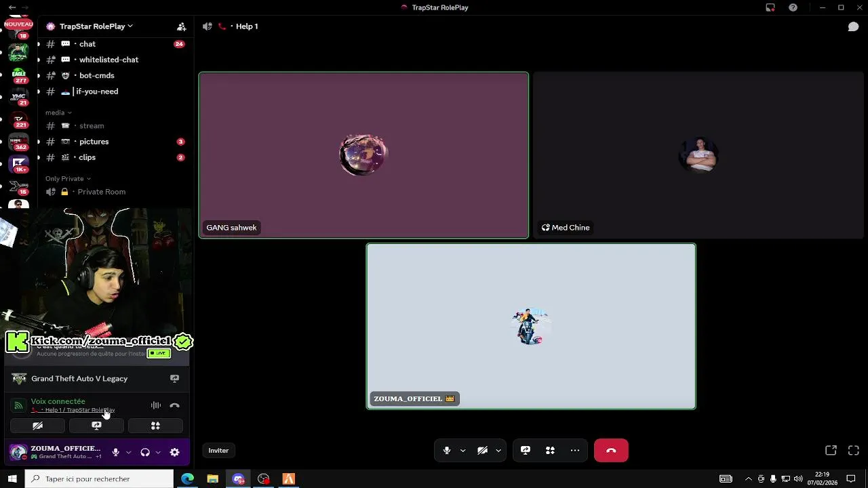Toggle headphones deafen in user panel
868x488 pixels.
(145, 452)
